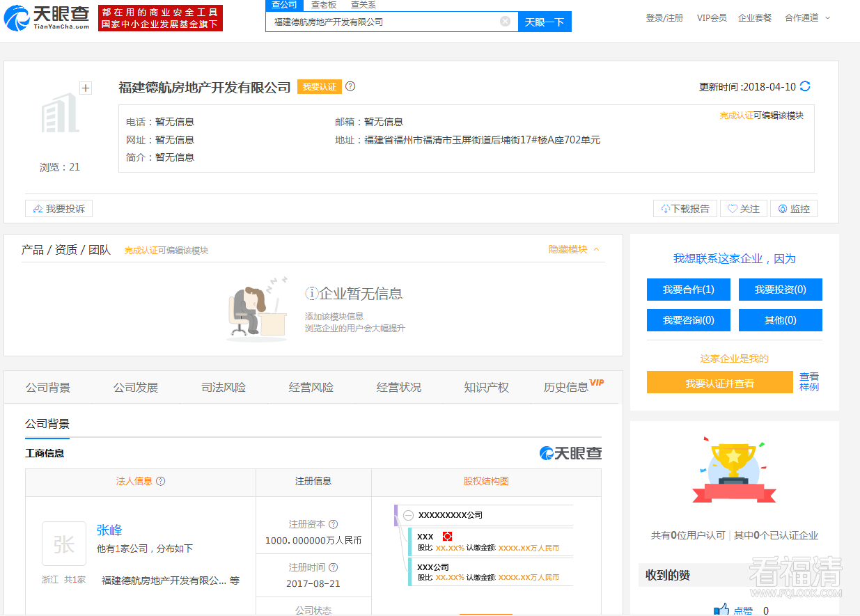Open the 司法风险 tab

pos(224,388)
